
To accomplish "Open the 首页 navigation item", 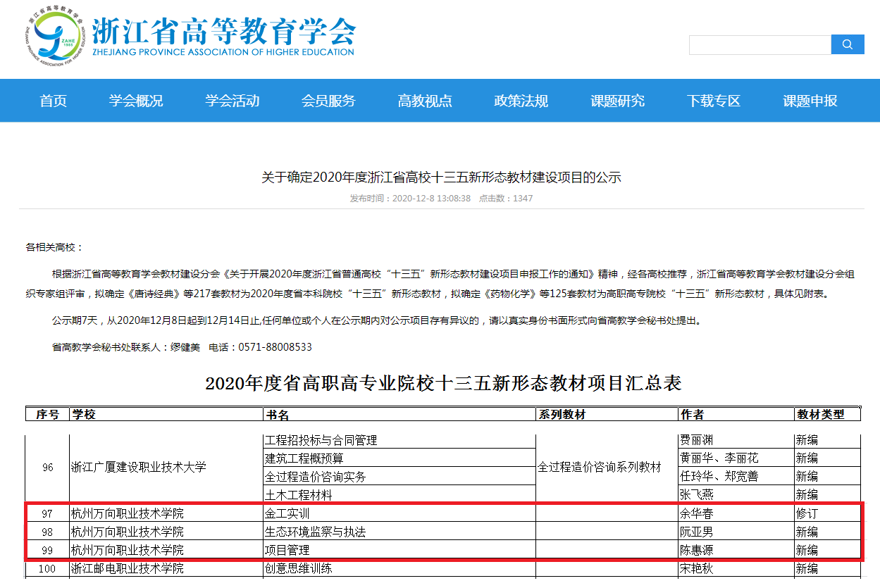I will tap(54, 101).
